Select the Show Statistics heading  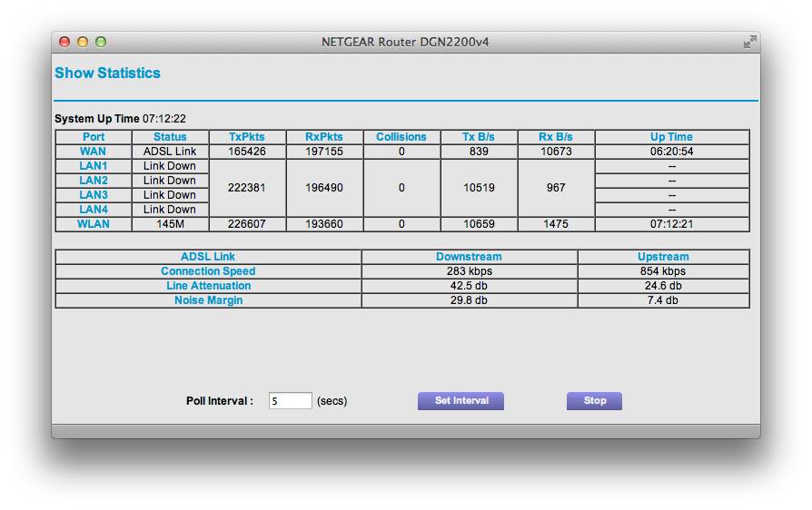[x=108, y=73]
